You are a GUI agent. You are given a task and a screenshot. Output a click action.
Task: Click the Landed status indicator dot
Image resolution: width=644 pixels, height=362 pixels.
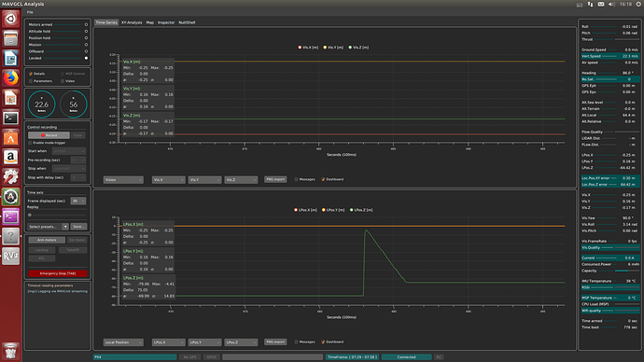coord(86,58)
